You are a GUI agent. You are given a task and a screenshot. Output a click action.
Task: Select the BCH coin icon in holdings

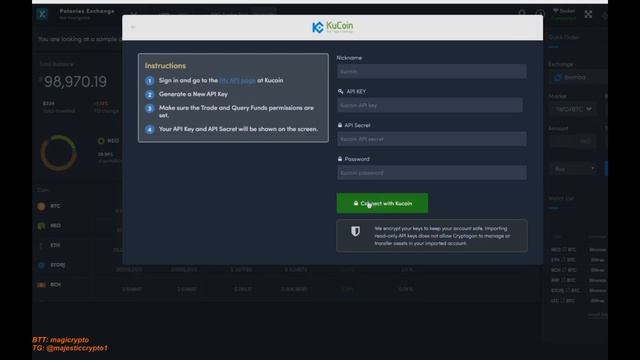pos(41,284)
